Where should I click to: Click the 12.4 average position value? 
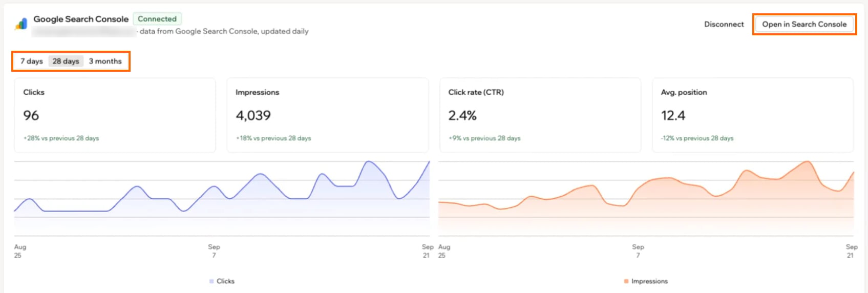point(673,115)
